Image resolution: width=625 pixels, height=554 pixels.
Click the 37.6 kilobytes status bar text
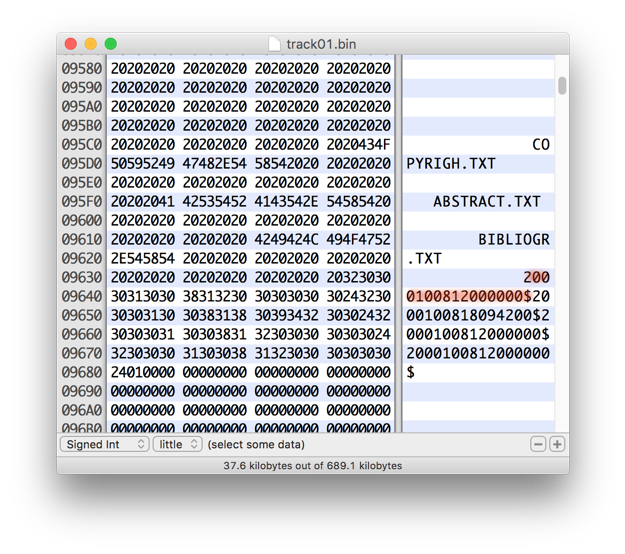[312, 466]
